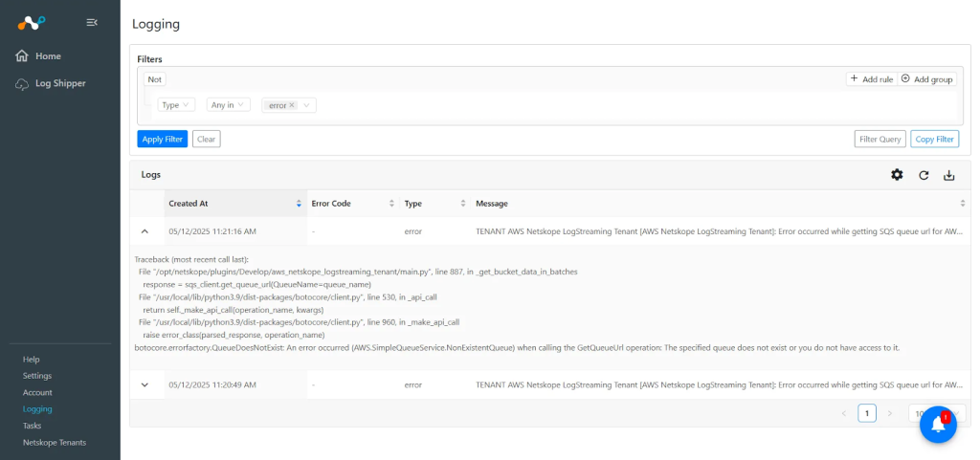Viewport: 980px width, 460px height.
Task: Click the Filter Query button
Action: [x=880, y=140]
